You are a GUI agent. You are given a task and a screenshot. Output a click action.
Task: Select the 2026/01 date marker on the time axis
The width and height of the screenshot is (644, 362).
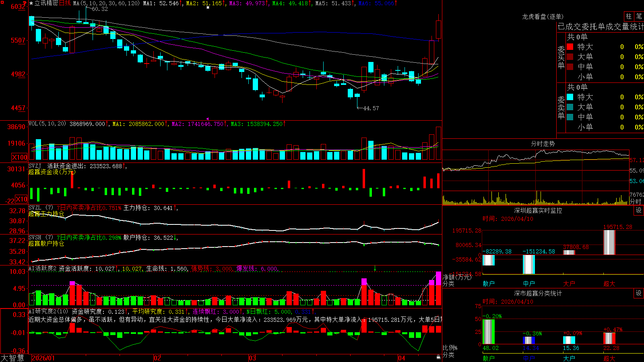(43, 358)
